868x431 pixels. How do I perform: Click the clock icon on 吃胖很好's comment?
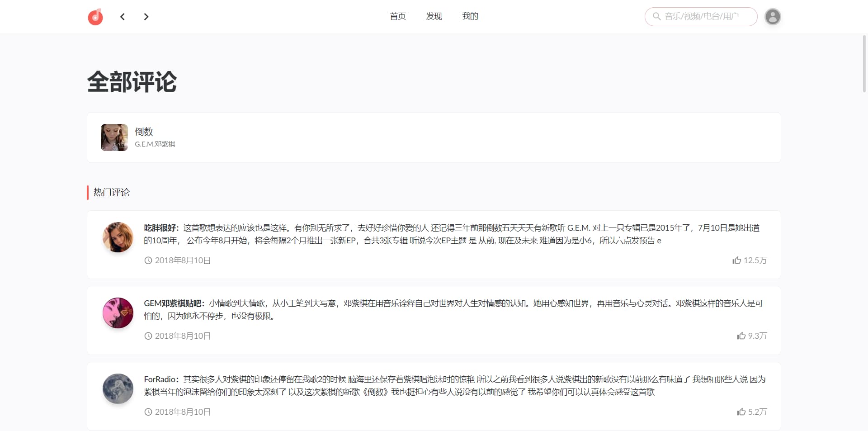coord(148,260)
